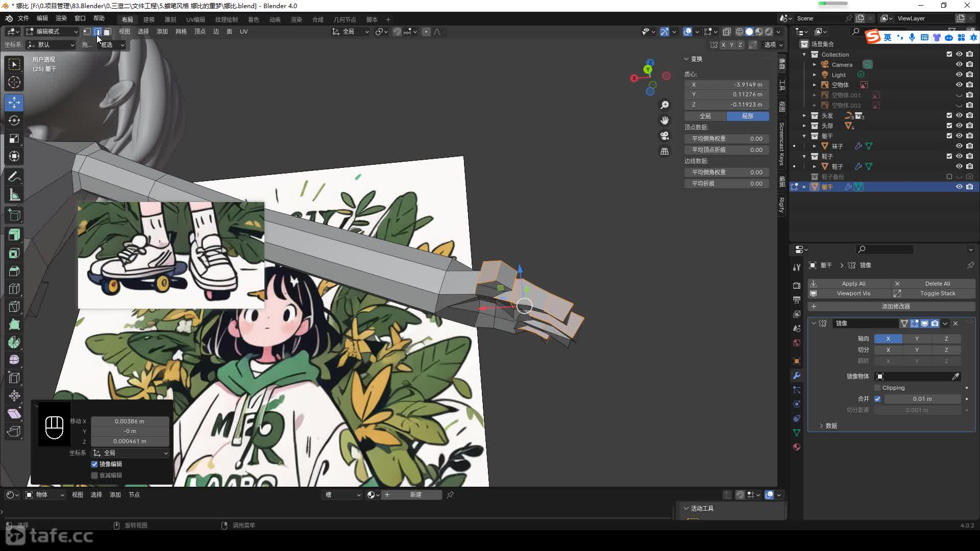This screenshot has width=980, height=551.
Task: Switch to face select mode
Action: coord(107,32)
